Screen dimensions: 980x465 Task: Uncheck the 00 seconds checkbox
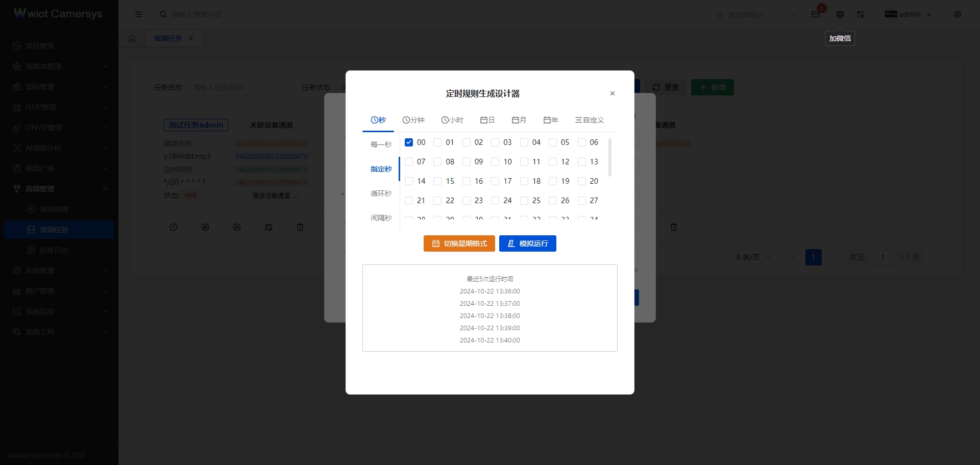tap(409, 142)
